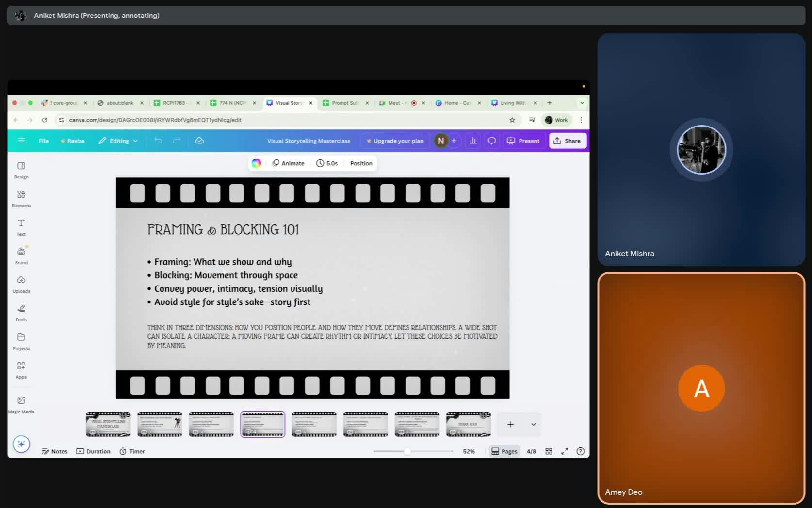Open grid view of pages
This screenshot has width=812, height=508.
(x=549, y=451)
